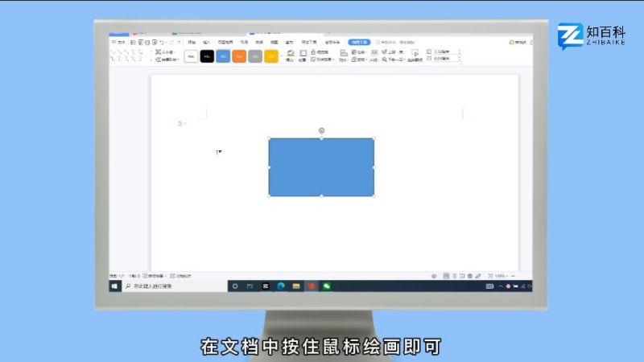
Task: Apply the orange shape style swatch
Action: (x=239, y=56)
